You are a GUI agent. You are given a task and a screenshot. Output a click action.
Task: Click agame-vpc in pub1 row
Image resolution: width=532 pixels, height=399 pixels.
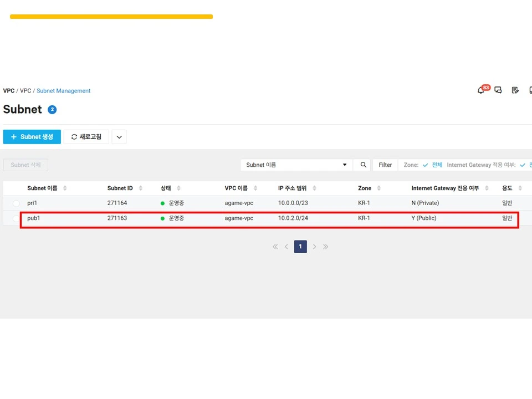coord(239,218)
